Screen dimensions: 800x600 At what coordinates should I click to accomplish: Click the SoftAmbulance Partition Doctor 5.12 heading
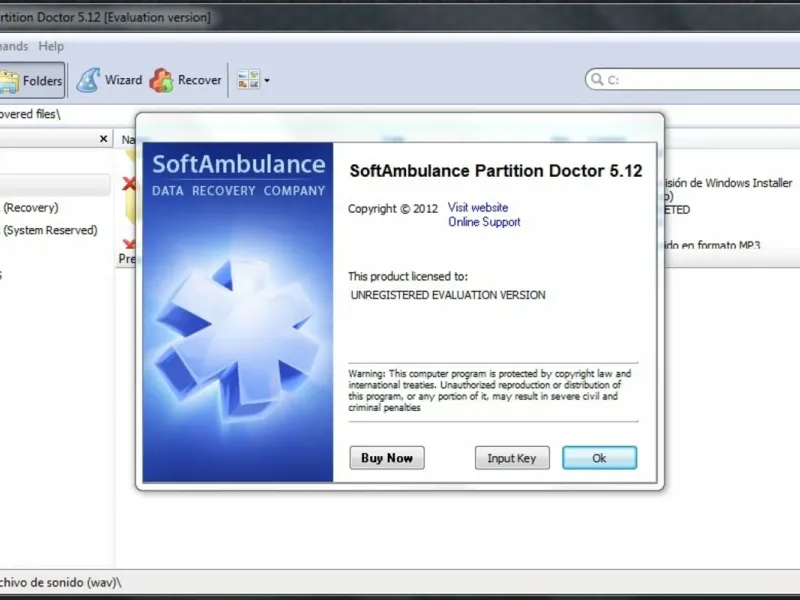click(495, 171)
